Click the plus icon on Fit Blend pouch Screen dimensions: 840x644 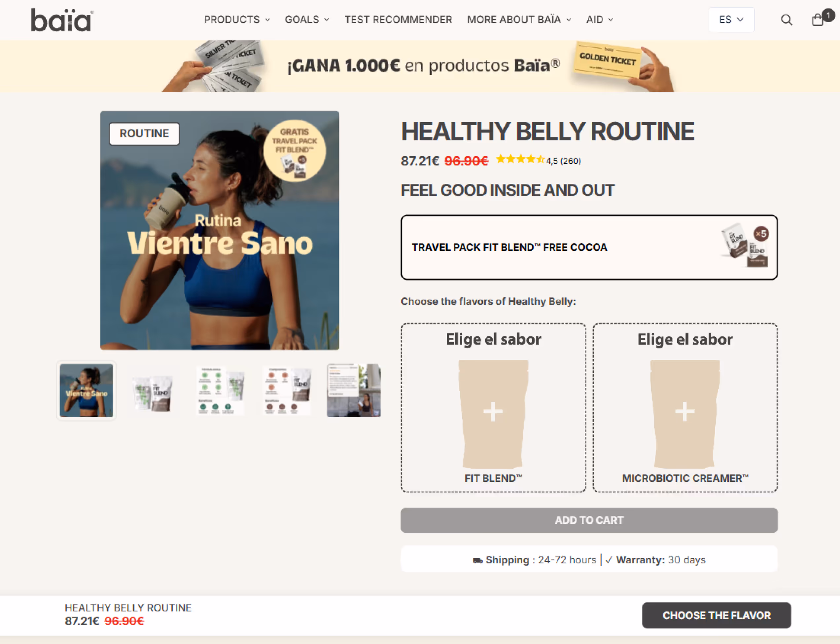point(493,412)
